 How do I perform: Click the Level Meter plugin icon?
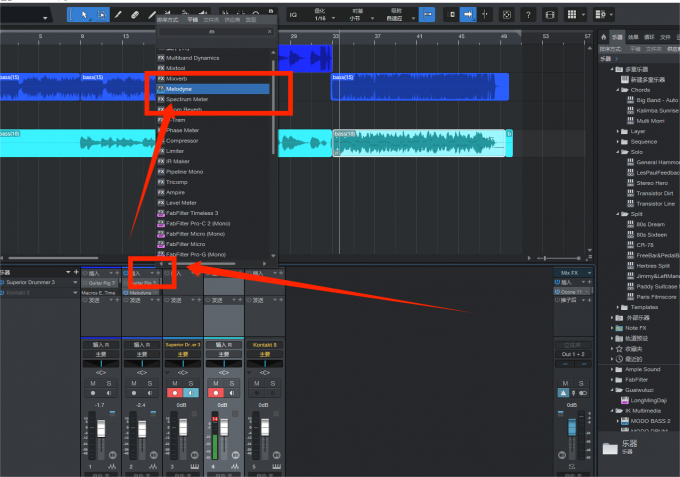161,202
